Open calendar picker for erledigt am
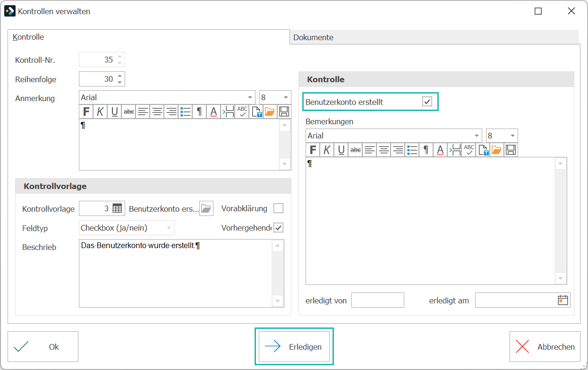Screen dimensions: 588x370 pos(562,300)
